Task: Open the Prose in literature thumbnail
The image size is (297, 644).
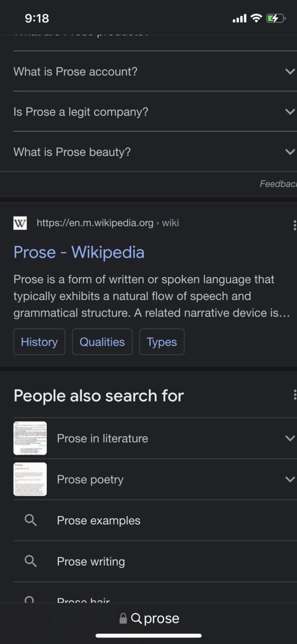Action: [x=30, y=438]
